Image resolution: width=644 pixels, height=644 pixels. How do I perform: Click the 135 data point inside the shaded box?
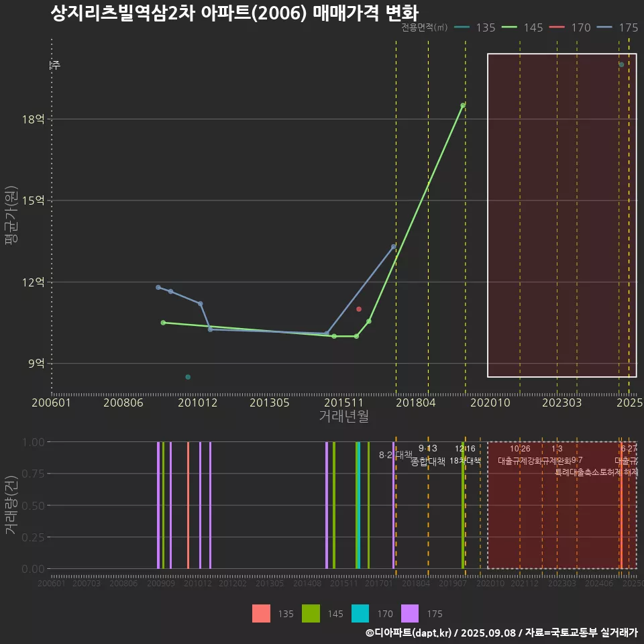[x=621, y=64]
